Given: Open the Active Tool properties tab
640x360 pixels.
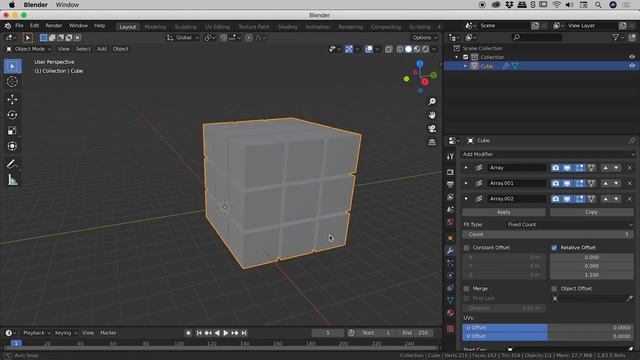Looking at the screenshot, I should tap(450, 157).
